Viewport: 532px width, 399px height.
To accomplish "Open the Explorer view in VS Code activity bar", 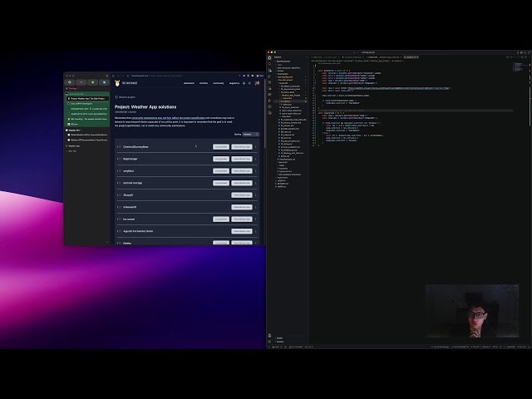I will coord(269,57).
